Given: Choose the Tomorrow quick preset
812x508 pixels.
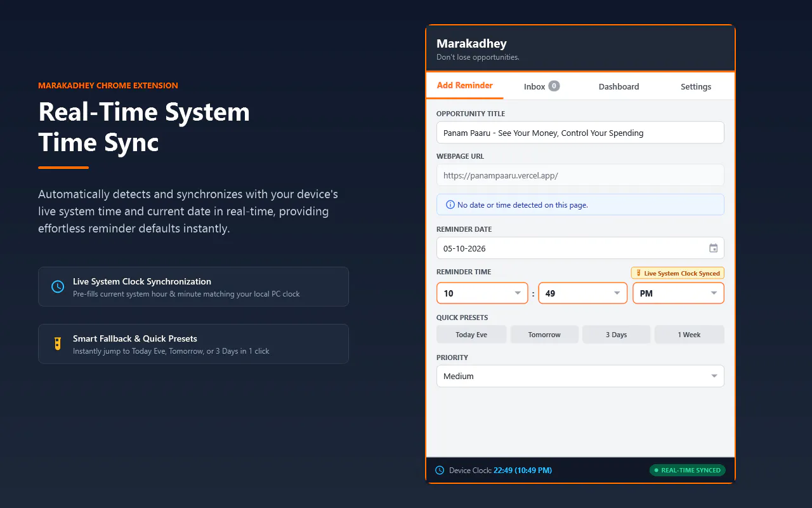Looking at the screenshot, I should (544, 335).
